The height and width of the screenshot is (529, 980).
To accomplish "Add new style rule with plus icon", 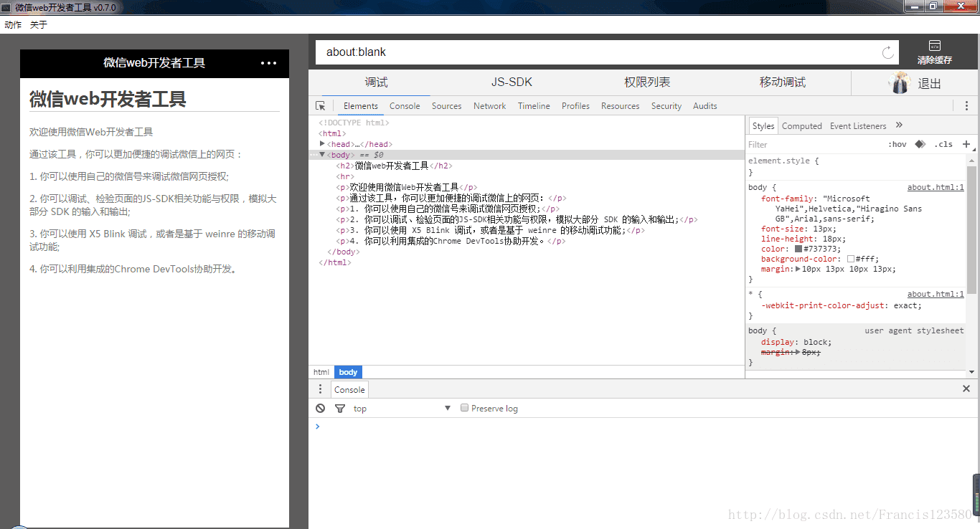I will click(966, 144).
